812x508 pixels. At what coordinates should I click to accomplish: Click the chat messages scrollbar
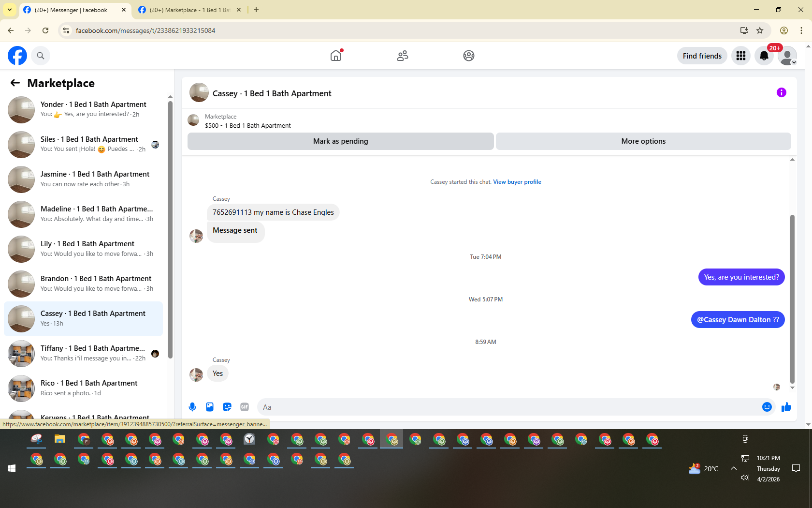792,299
